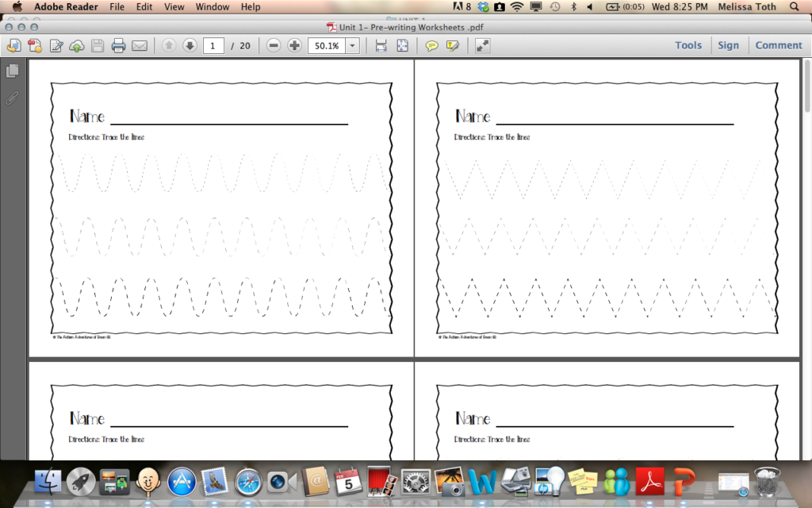Click the zigzag-line worksheet page two
Image resolution: width=812 pixels, height=508 pixels.
point(607,208)
